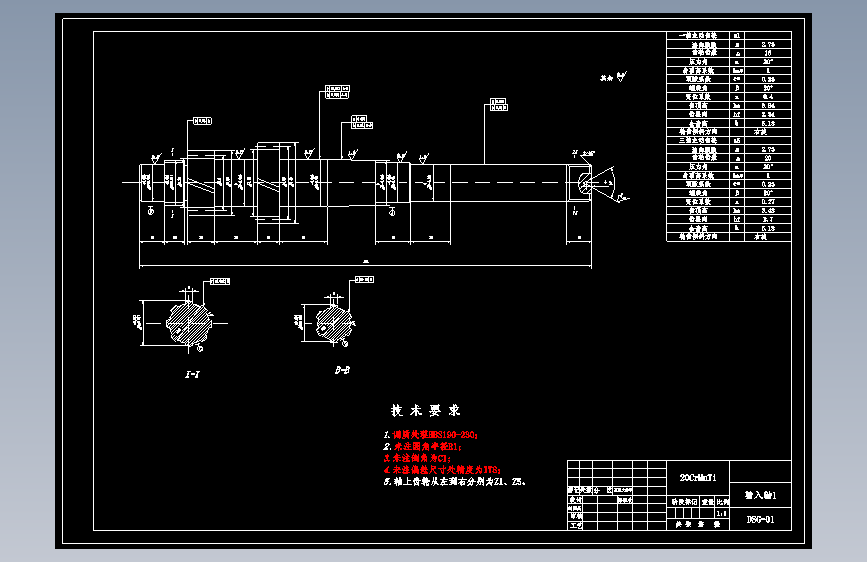Click the 20CrMnTi material cell in title block
This screenshot has width=867, height=562.
(x=698, y=477)
